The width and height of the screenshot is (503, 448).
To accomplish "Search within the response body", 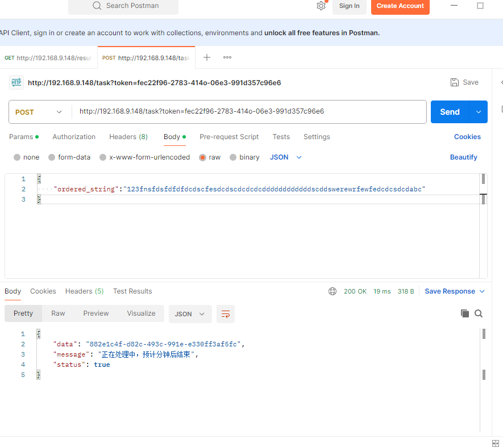I will pos(479,313).
